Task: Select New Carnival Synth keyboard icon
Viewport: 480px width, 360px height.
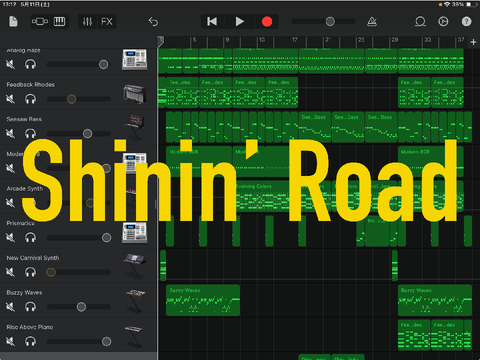Action: [x=135, y=265]
